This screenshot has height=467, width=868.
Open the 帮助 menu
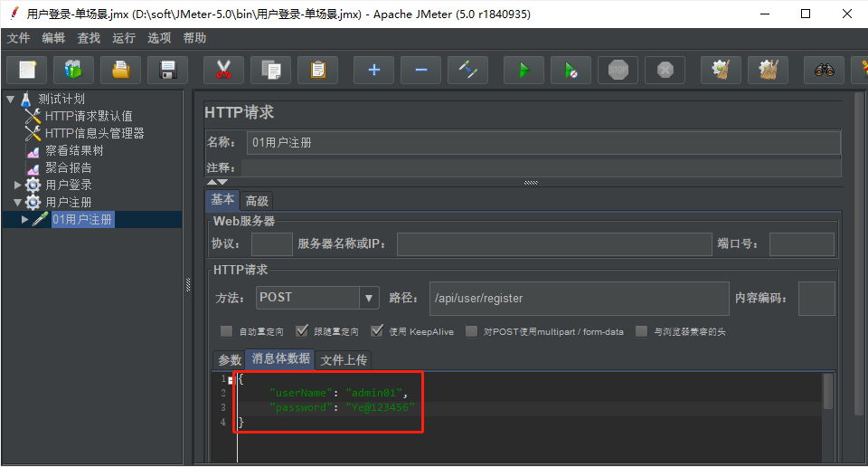(x=194, y=38)
